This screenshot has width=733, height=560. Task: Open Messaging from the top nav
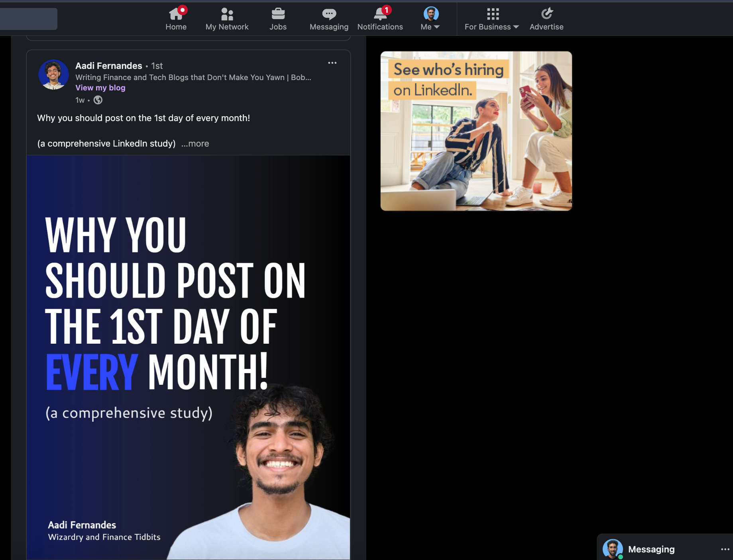point(329,19)
